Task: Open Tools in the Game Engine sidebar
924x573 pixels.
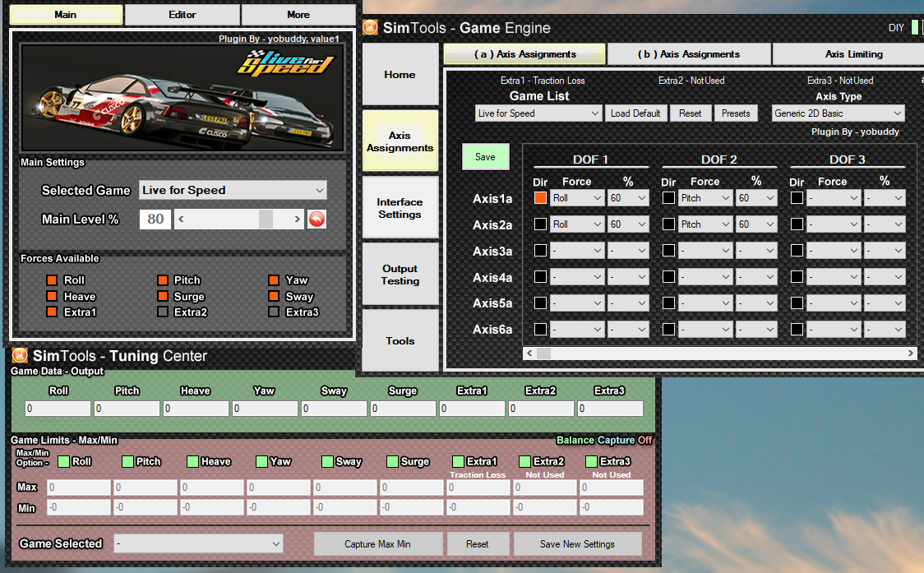Action: (x=400, y=340)
